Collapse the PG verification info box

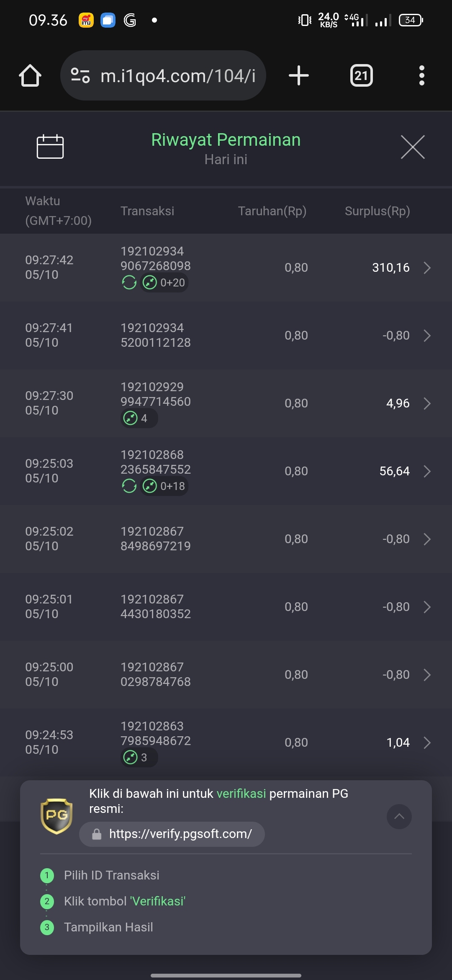(399, 816)
